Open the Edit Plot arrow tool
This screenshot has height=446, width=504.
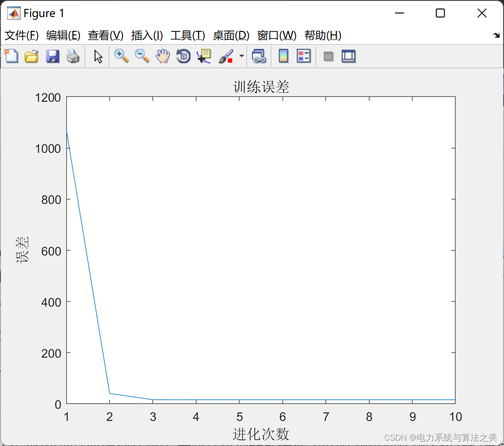click(x=97, y=56)
